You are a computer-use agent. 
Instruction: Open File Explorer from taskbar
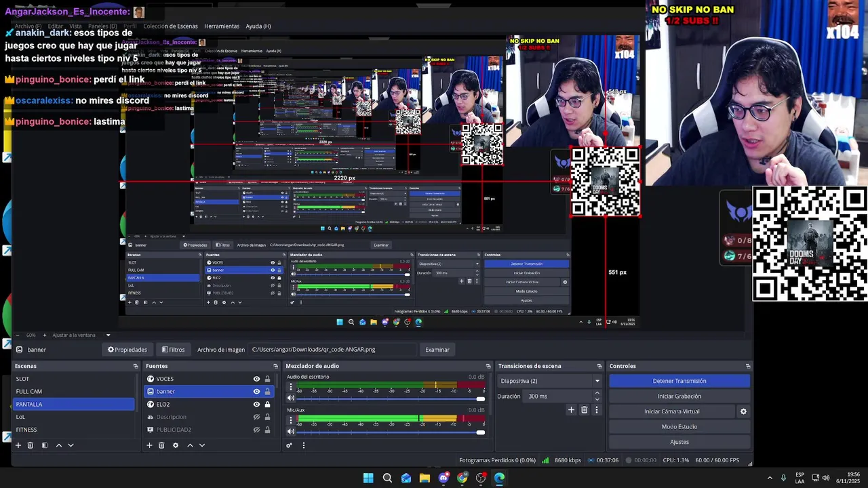[425, 478]
